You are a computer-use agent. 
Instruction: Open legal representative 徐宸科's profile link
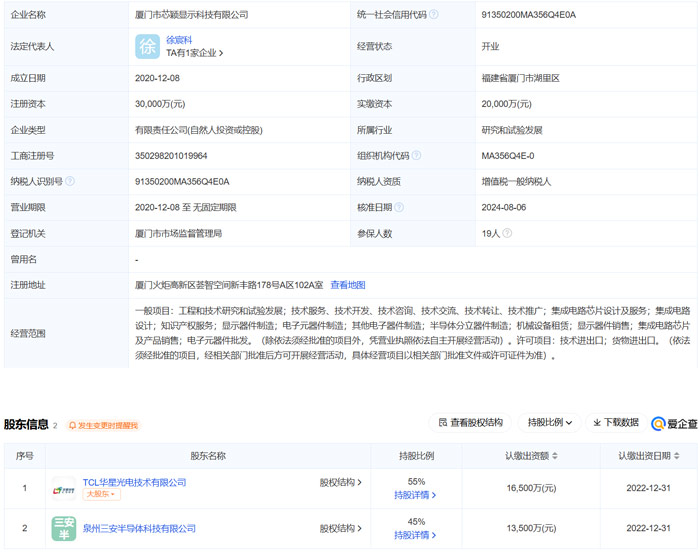[180, 40]
